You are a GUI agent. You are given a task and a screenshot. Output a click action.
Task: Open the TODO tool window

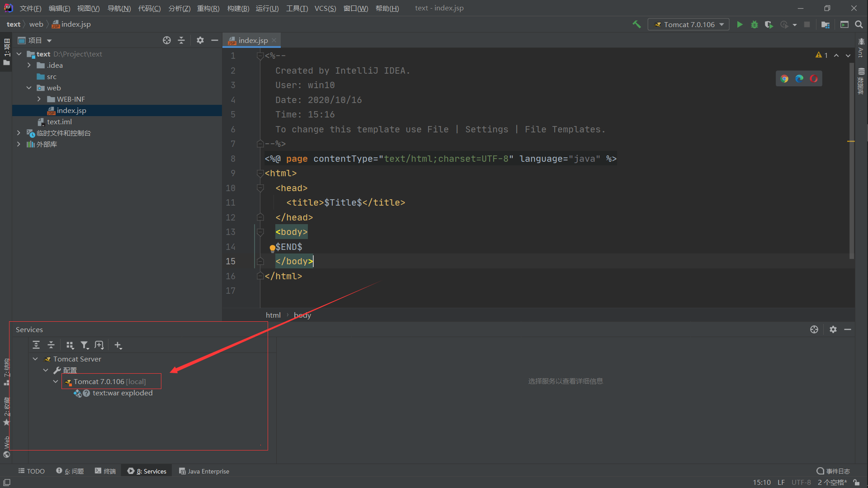pos(31,471)
